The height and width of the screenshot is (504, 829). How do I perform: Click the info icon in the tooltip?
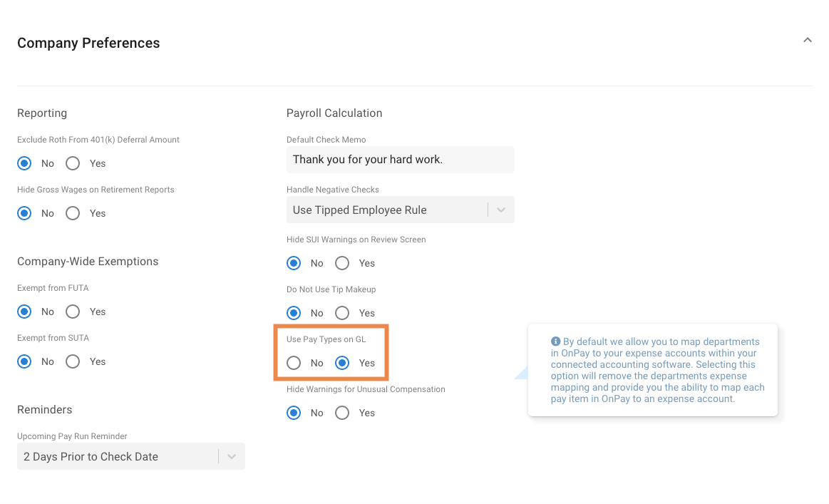(x=555, y=341)
